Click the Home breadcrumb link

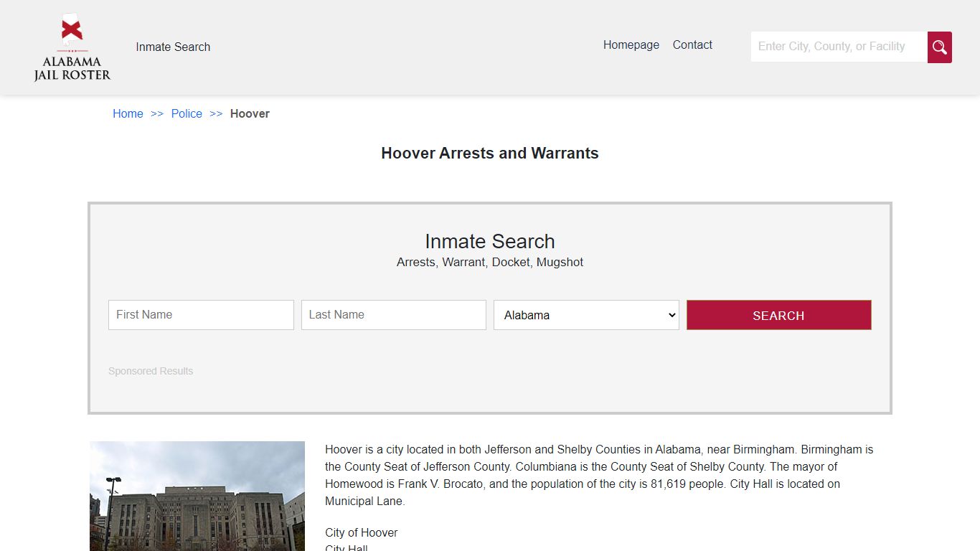128,113
